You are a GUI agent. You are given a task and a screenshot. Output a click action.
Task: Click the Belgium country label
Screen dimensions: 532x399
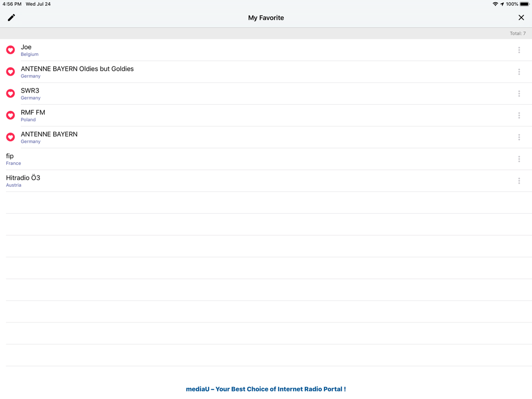29,54
